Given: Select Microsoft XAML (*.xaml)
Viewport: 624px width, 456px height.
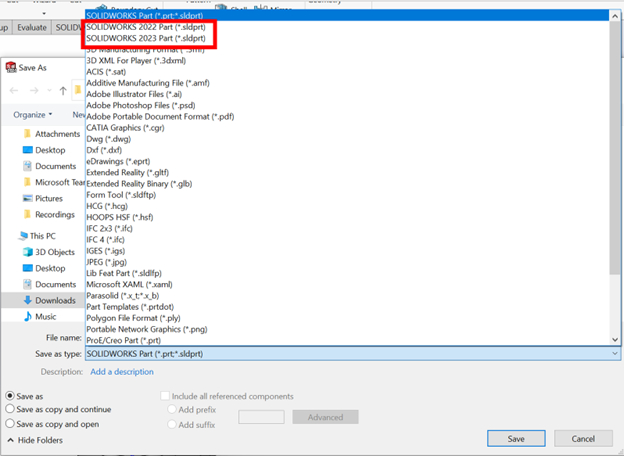Looking at the screenshot, I should pos(347,284).
